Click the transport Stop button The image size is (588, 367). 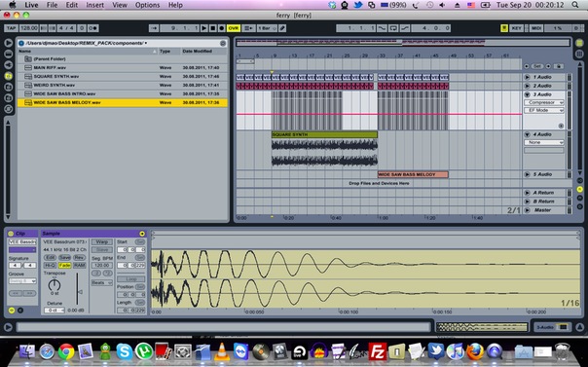pyautogui.click(x=212, y=28)
